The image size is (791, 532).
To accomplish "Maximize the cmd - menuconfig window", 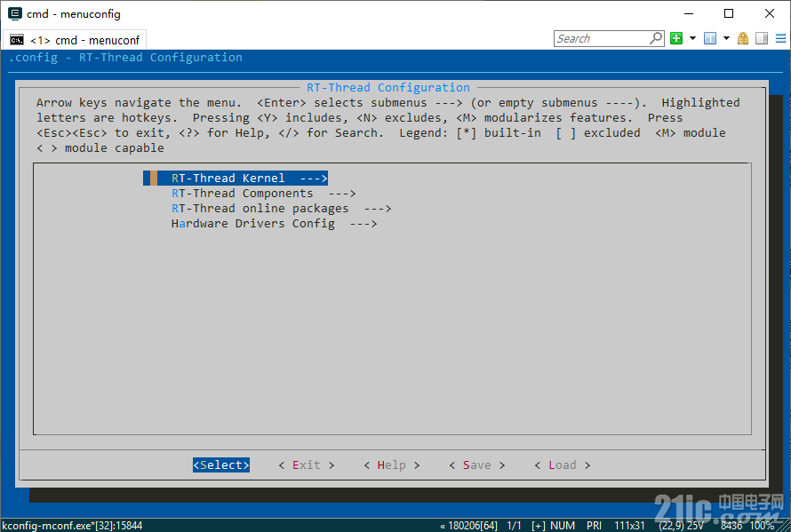I will [x=729, y=13].
